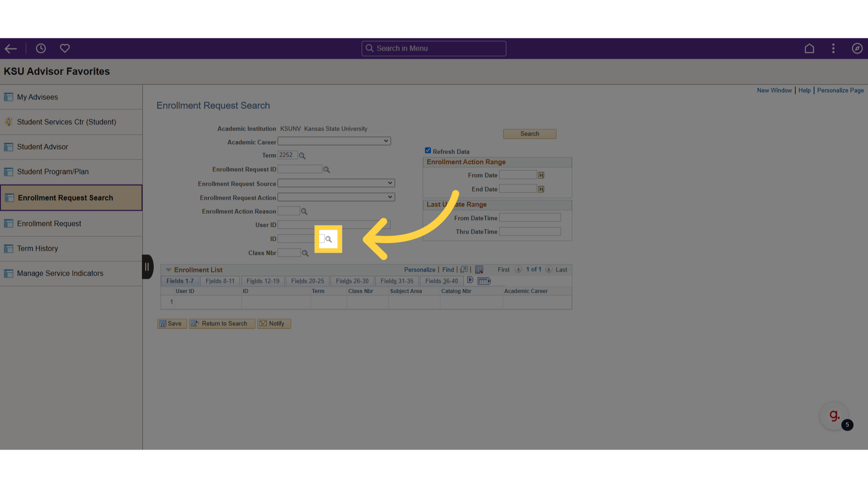Click the download-to-spreadsheet grid icon
868x488 pixels.
479,270
